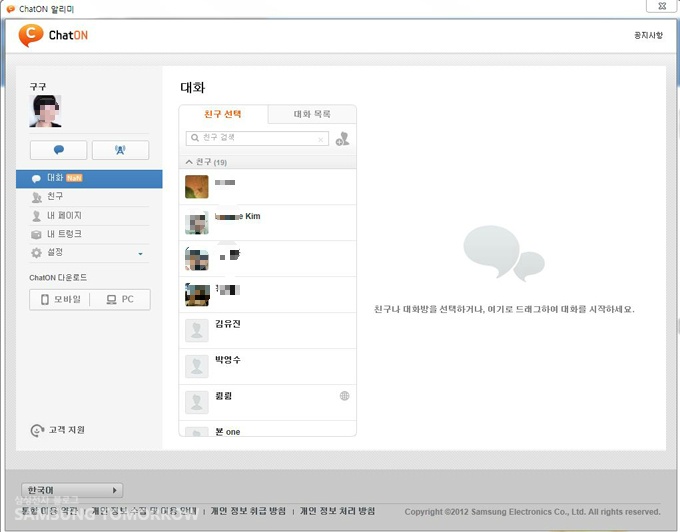Click the PC monitor icon
Image resolution: width=680 pixels, height=532 pixels.
click(x=111, y=300)
